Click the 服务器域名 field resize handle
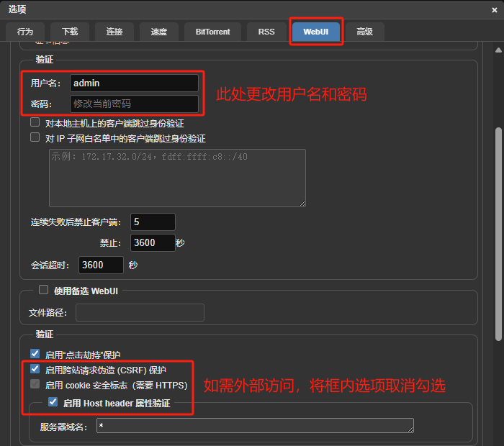Viewport: 504px width, 446px height. 410,429
